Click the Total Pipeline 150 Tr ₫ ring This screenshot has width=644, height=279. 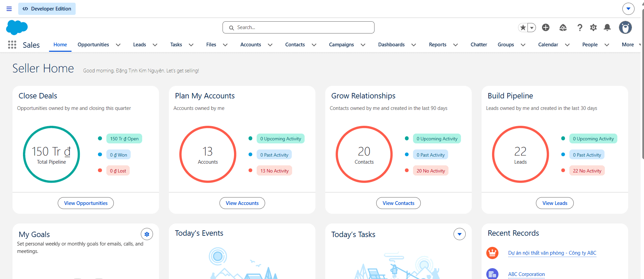pos(52,155)
